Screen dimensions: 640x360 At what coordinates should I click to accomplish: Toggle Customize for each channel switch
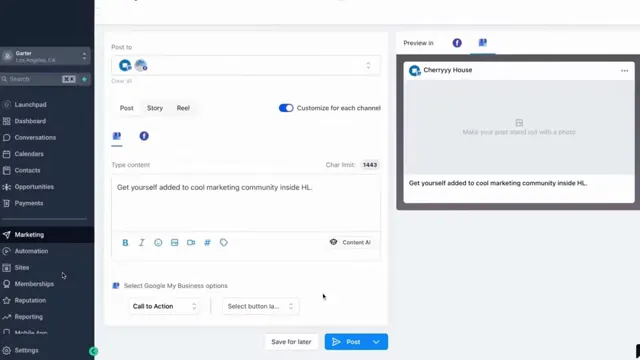coord(286,108)
